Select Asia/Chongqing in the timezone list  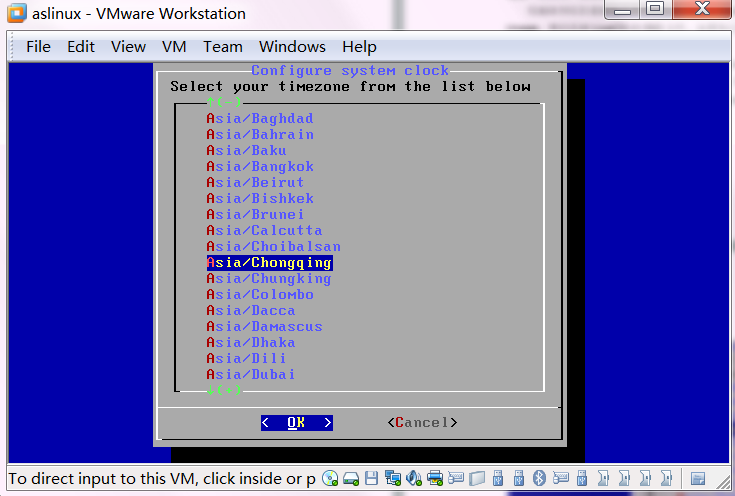click(x=269, y=263)
